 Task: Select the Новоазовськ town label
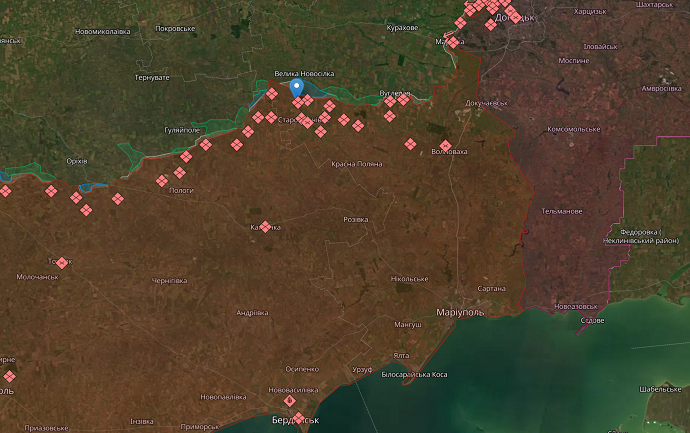click(575, 306)
